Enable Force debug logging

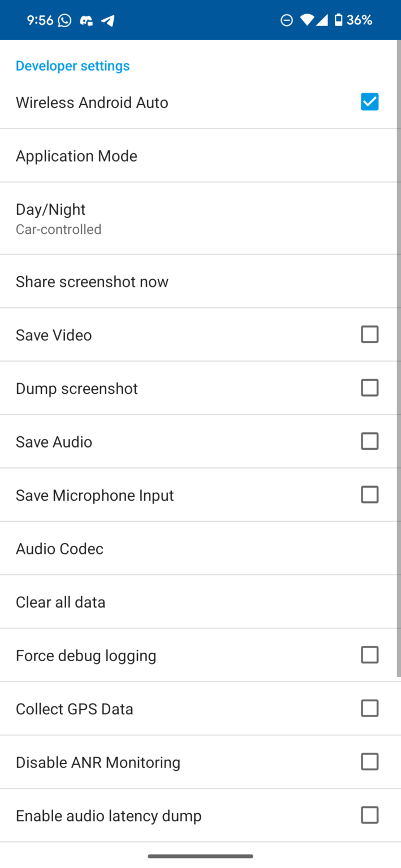tap(369, 654)
